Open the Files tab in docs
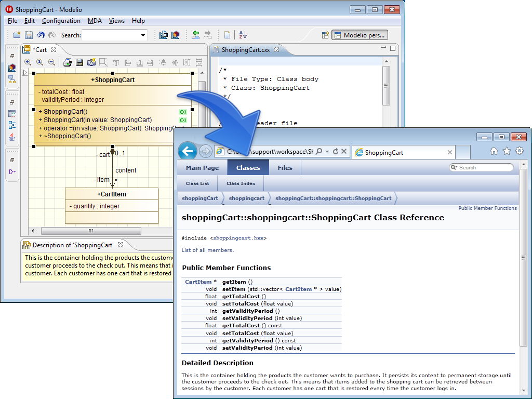This screenshot has width=532, height=399. click(x=285, y=168)
